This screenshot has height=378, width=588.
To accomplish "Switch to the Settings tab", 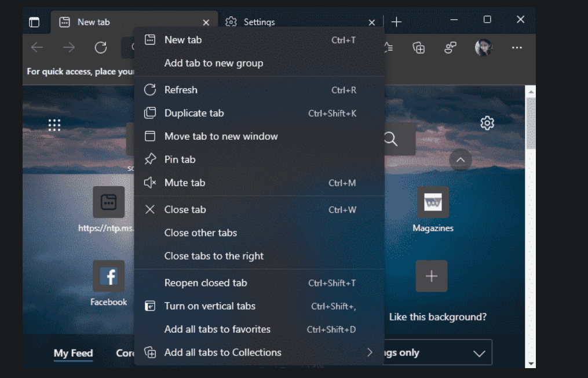I will click(x=300, y=22).
